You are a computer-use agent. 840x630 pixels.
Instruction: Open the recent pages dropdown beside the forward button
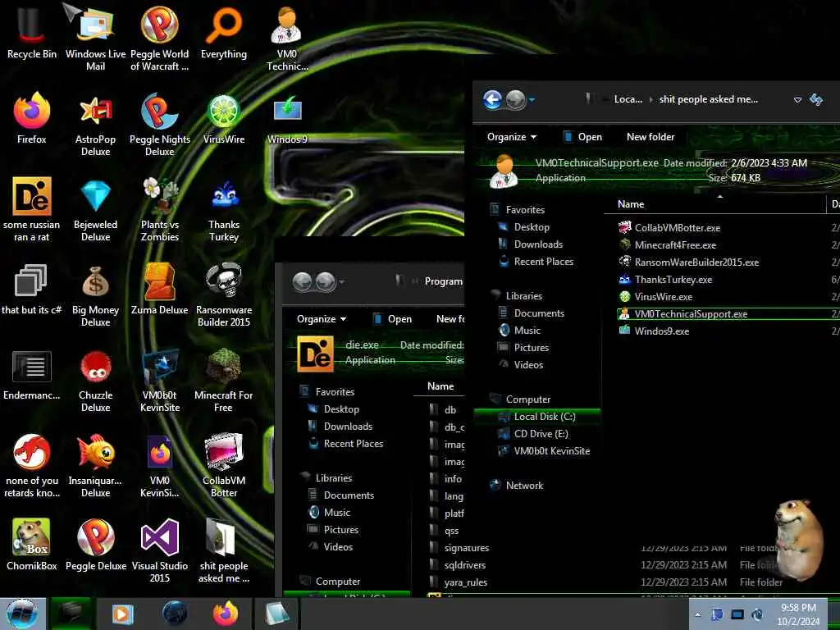[532, 99]
